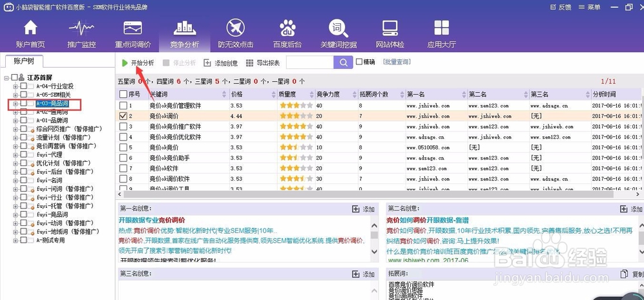
Task: Expand the fuyi-名词 node
Action: pos(15,180)
